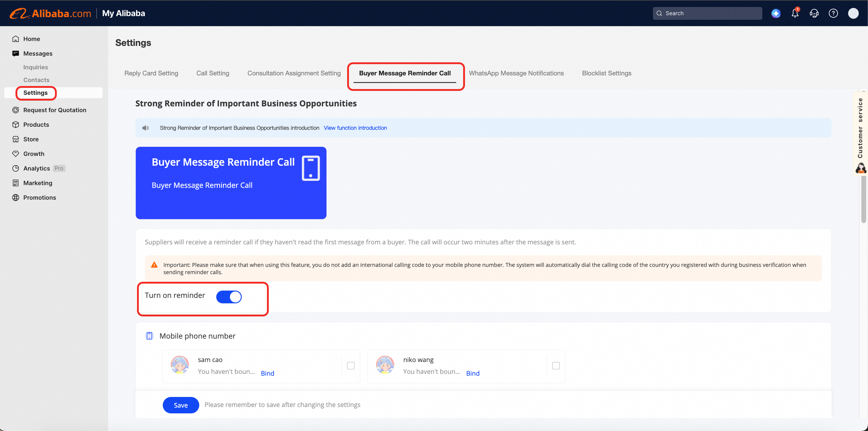Click the Marketing icon in sidebar
The height and width of the screenshot is (431, 868).
point(15,183)
